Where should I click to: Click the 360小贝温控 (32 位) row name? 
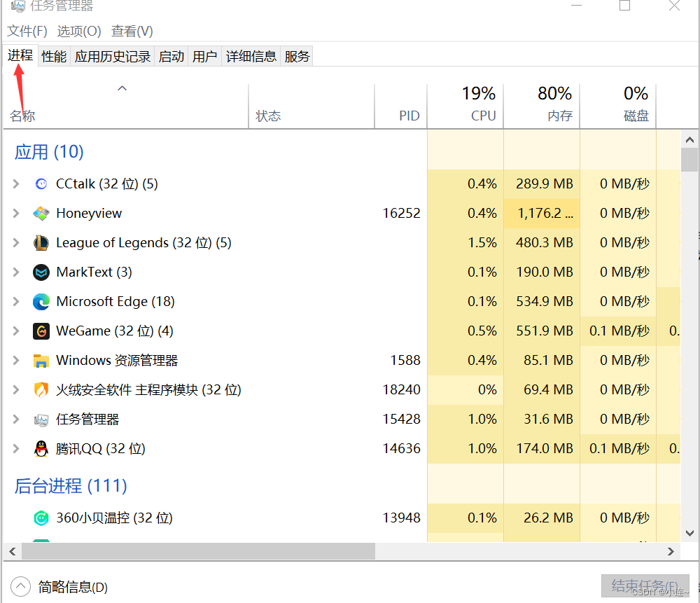[x=114, y=518]
